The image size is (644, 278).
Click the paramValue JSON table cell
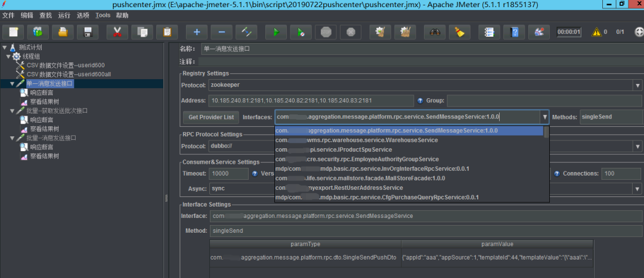(x=497, y=258)
